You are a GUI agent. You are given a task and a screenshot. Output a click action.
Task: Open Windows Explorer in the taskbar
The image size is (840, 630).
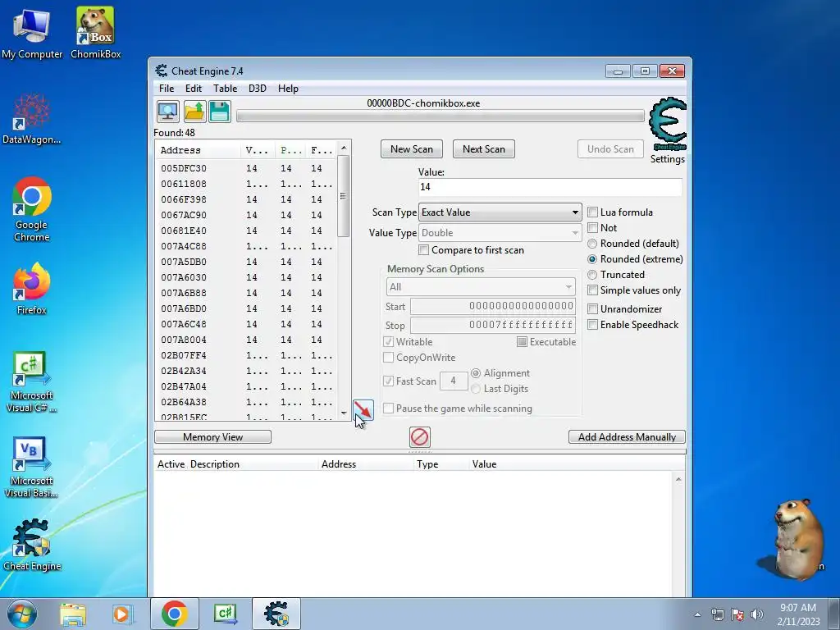click(73, 614)
